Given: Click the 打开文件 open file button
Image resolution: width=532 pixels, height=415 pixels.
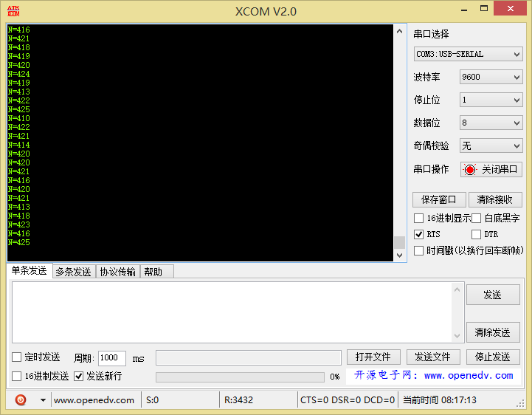Looking at the screenshot, I should (x=373, y=357).
